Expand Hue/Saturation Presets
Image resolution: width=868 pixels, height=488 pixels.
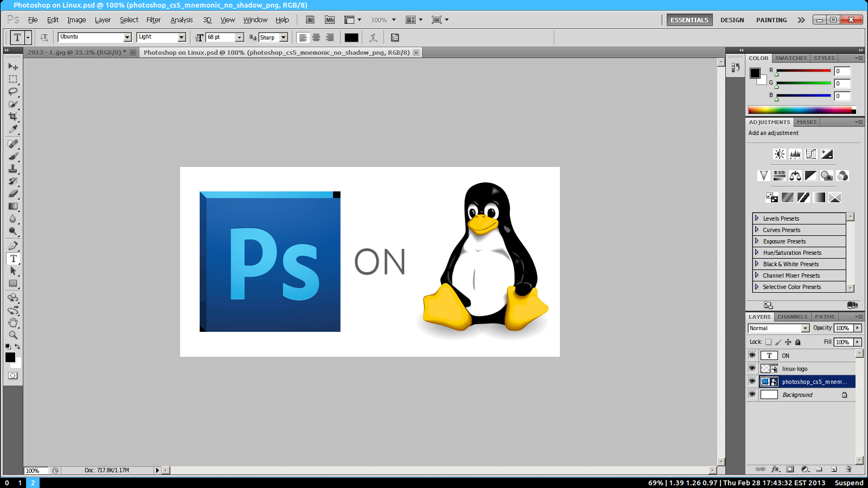click(x=757, y=252)
